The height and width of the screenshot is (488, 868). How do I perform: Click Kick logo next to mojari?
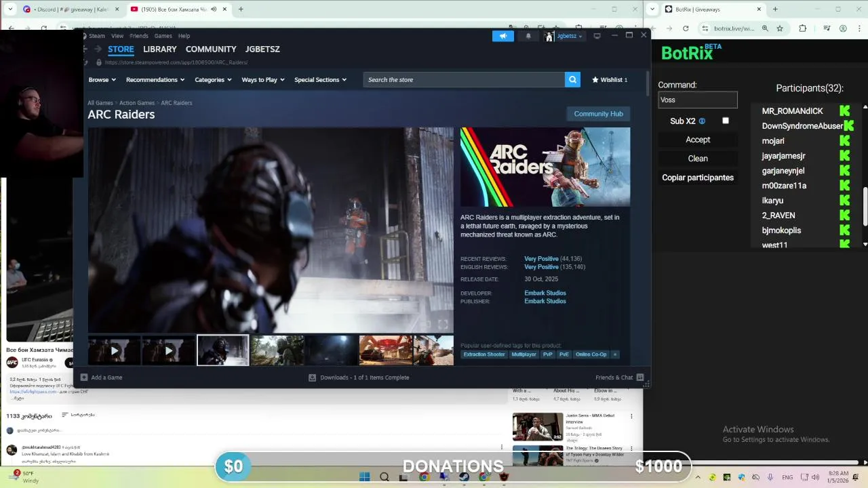tap(844, 141)
